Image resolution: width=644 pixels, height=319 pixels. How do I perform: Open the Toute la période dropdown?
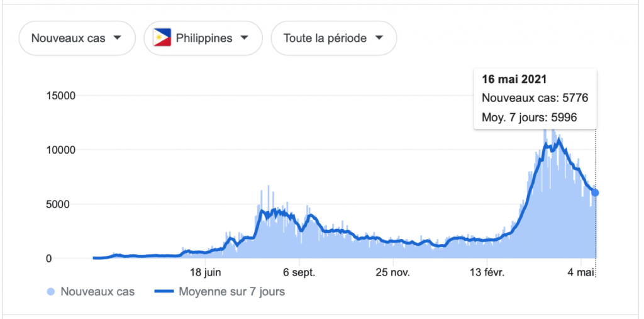334,38
